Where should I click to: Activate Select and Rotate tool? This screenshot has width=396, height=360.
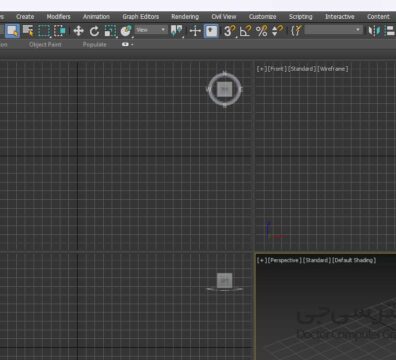pos(94,31)
